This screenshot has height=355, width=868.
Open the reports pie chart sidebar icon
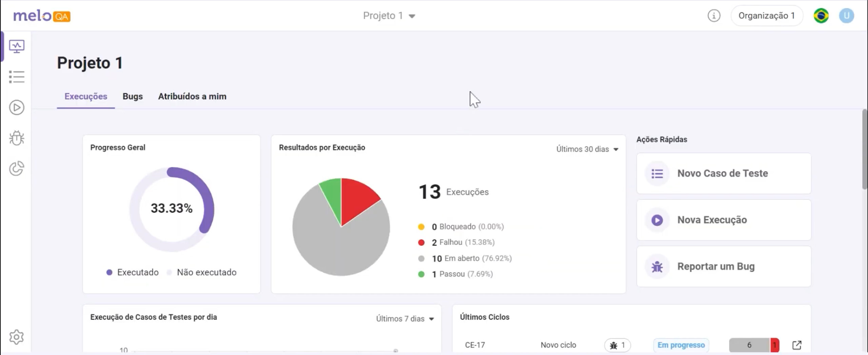click(17, 168)
